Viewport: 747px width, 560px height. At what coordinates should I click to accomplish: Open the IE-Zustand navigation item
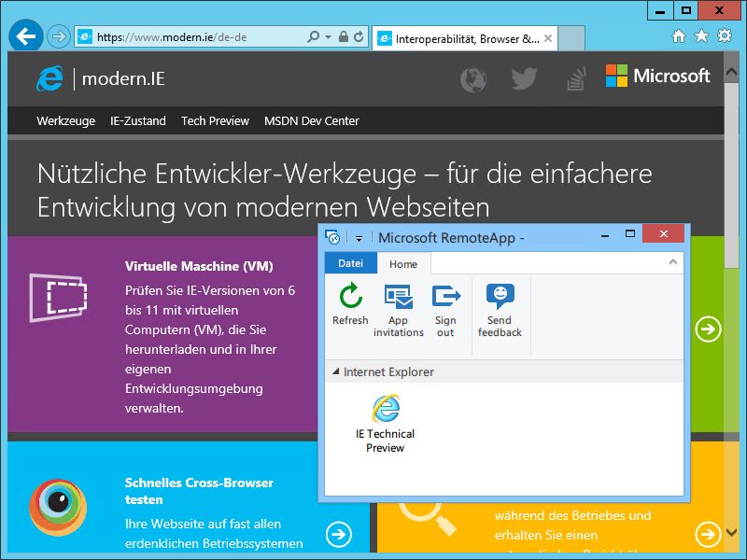coord(138,121)
